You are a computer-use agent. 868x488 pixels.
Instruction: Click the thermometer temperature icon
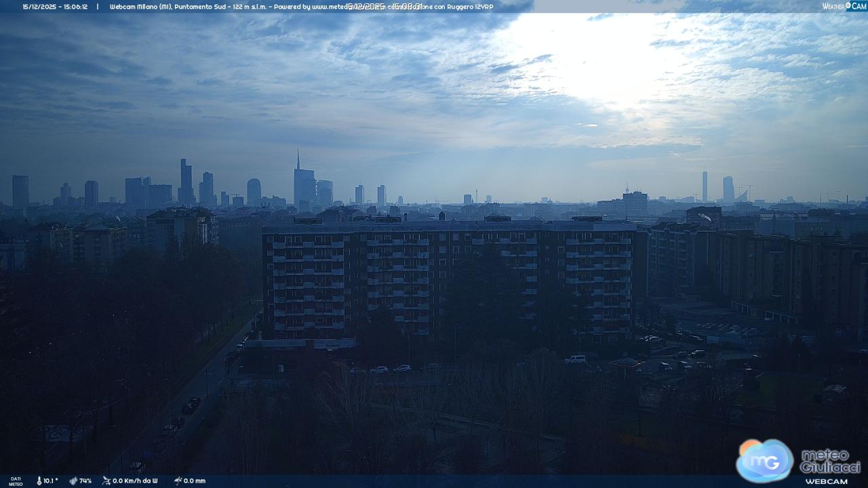[39, 481]
